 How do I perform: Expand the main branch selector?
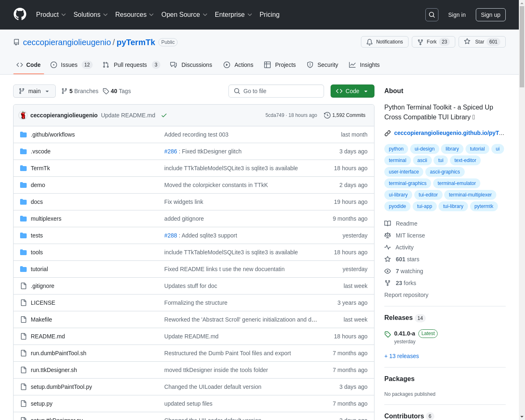coord(34,91)
